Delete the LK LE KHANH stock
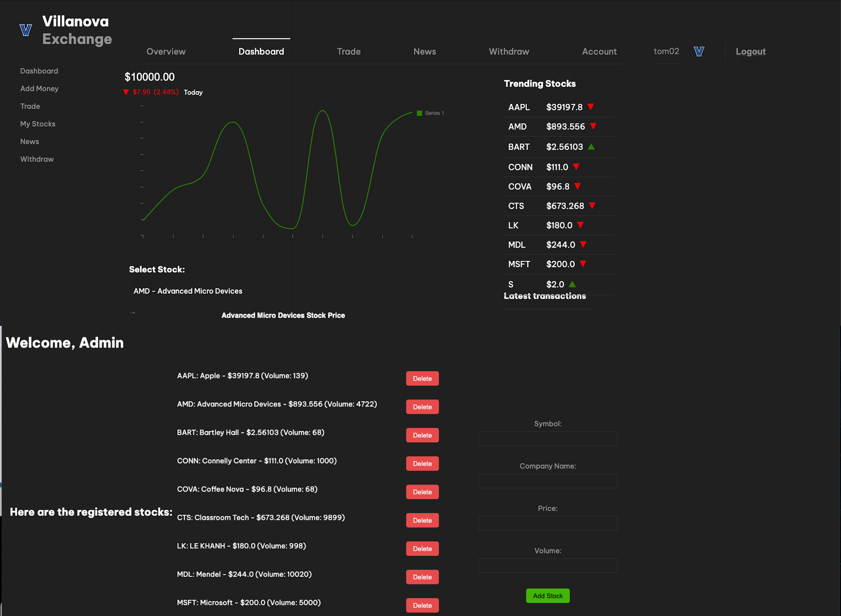 click(x=422, y=548)
